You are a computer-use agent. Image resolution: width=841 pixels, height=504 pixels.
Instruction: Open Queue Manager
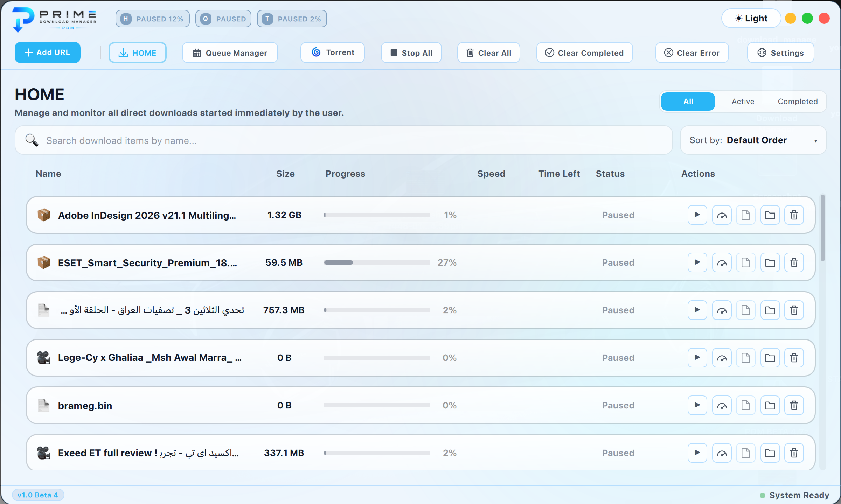(230, 53)
